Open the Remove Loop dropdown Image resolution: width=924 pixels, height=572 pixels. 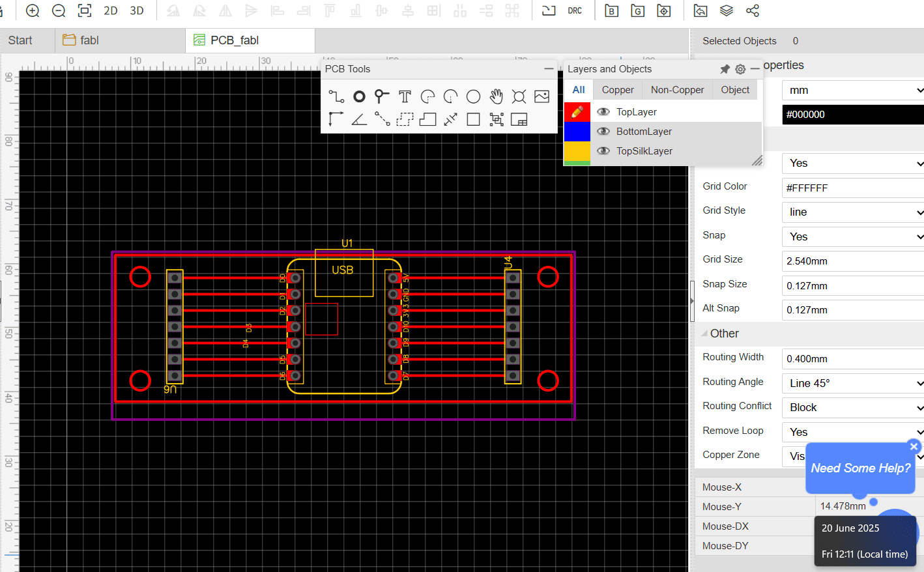pos(853,432)
